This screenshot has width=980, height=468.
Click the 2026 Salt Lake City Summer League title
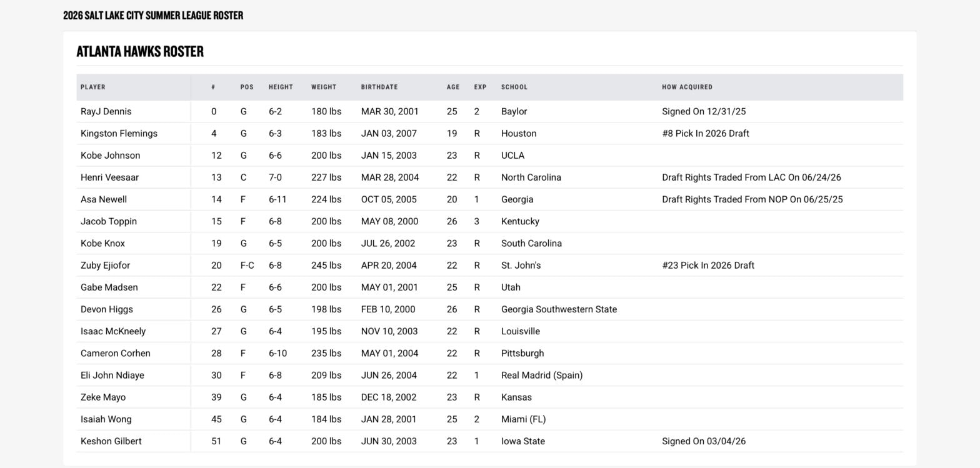click(x=153, y=15)
